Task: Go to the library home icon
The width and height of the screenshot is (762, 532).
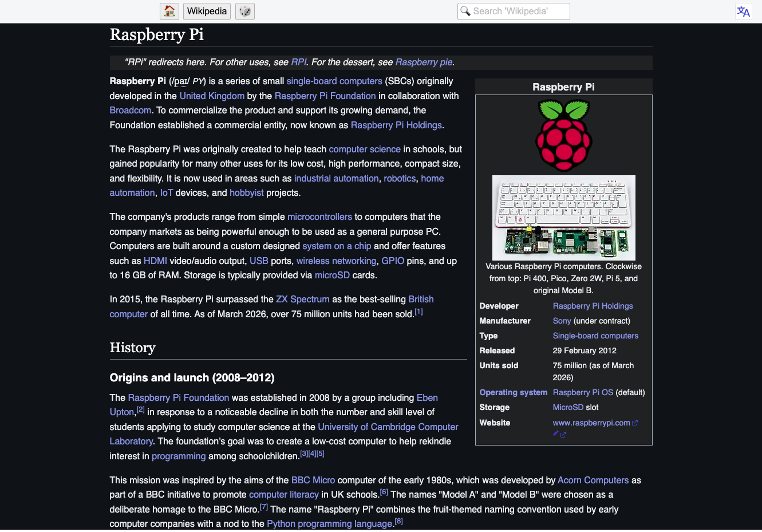Action: pos(169,11)
